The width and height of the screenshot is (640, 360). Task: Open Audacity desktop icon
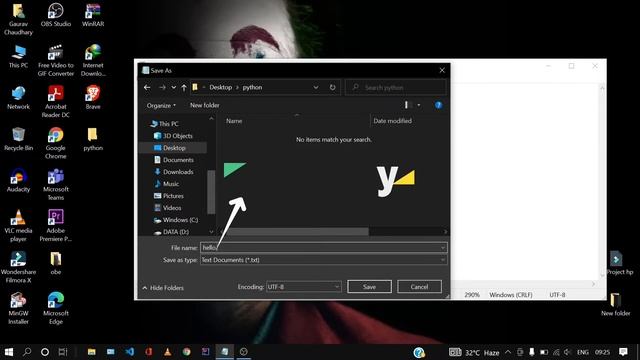point(18,180)
